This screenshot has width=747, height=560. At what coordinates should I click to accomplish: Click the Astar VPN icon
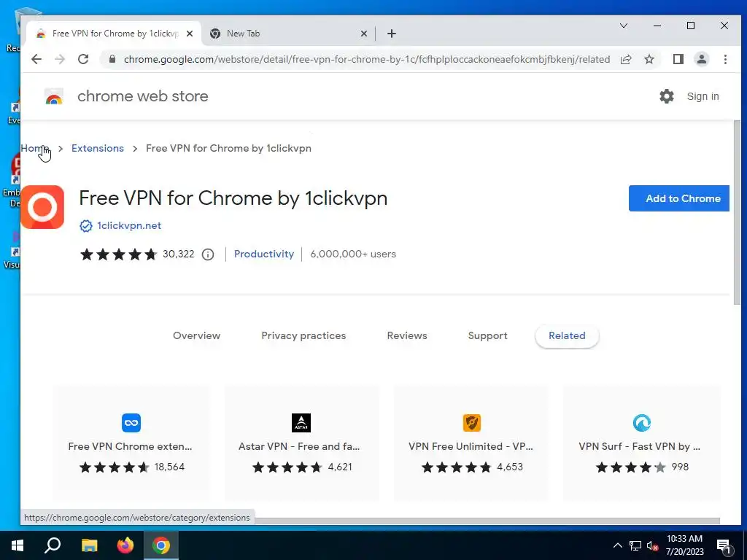coord(301,423)
